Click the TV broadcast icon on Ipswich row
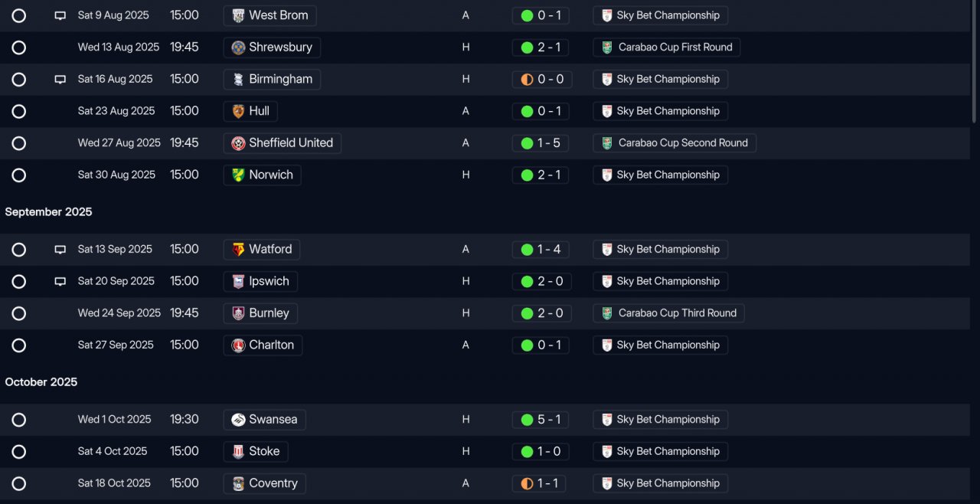 coord(60,281)
